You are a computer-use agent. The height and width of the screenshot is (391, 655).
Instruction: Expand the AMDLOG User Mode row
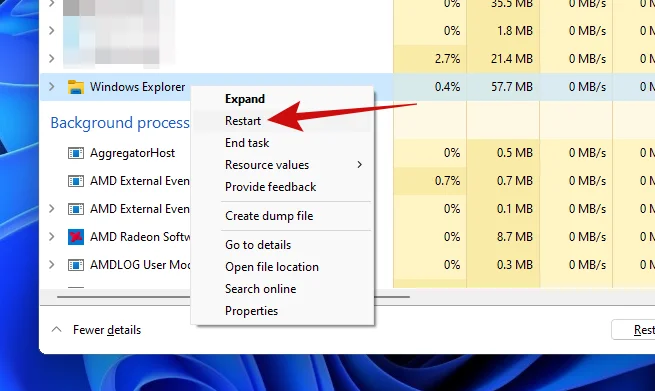(x=51, y=264)
